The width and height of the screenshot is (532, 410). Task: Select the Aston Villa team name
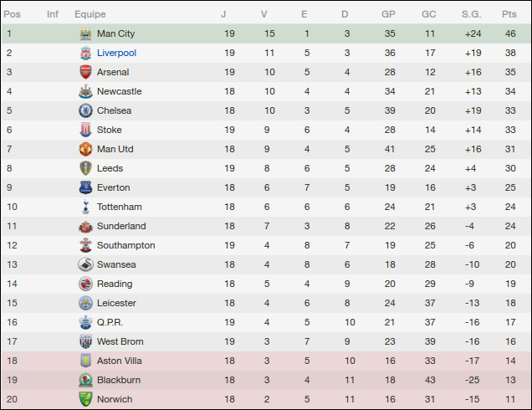[120, 361]
